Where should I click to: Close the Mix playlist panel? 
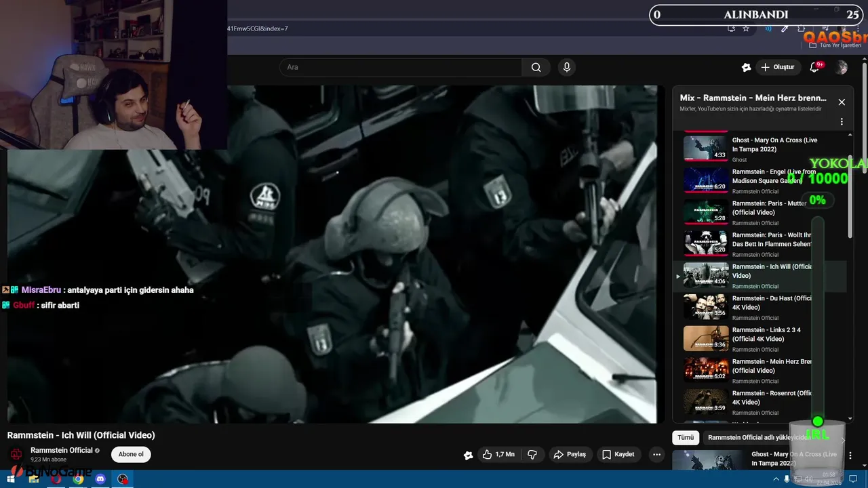tap(842, 102)
